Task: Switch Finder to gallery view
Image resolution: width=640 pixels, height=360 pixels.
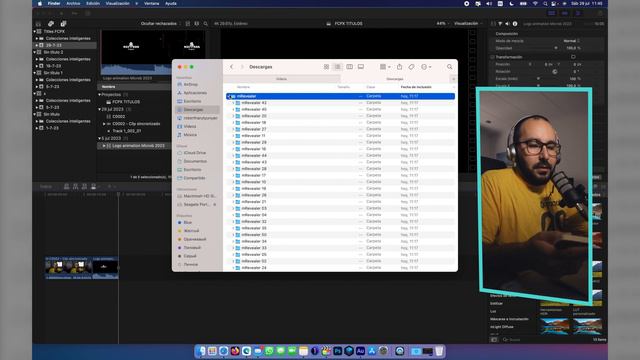Action: [361, 67]
